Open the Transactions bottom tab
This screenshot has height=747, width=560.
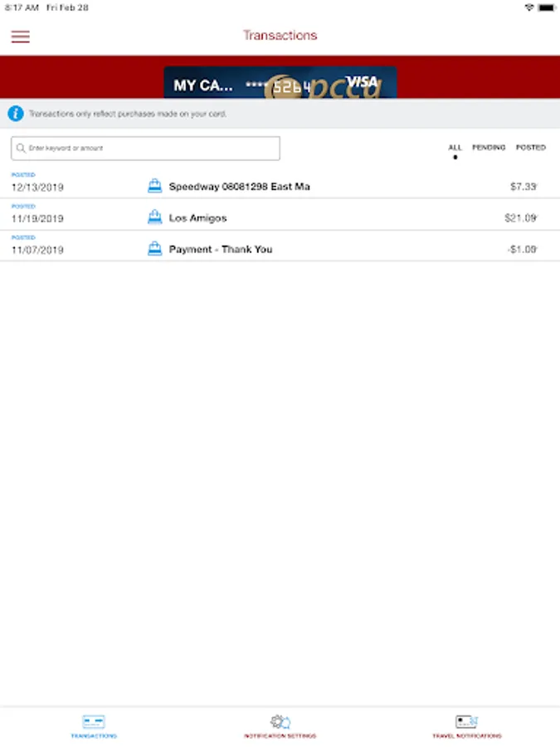94,726
